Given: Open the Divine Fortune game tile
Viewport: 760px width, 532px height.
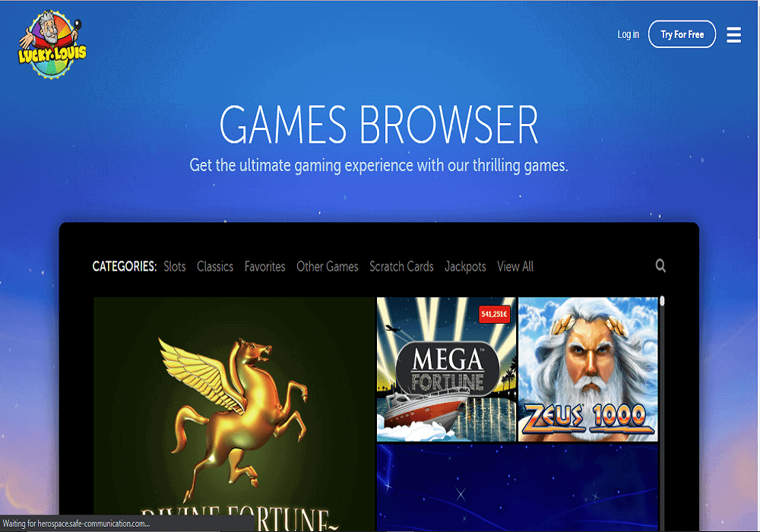Looking at the screenshot, I should click(234, 414).
